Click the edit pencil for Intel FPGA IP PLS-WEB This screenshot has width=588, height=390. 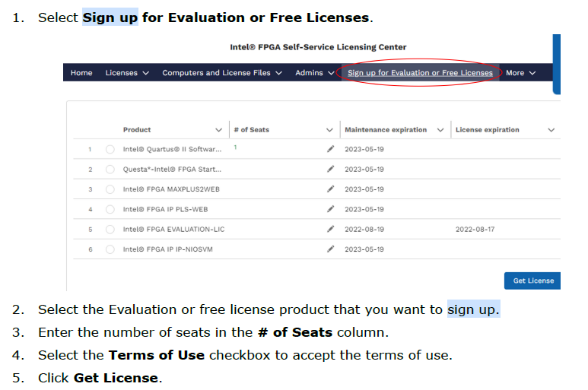point(330,209)
